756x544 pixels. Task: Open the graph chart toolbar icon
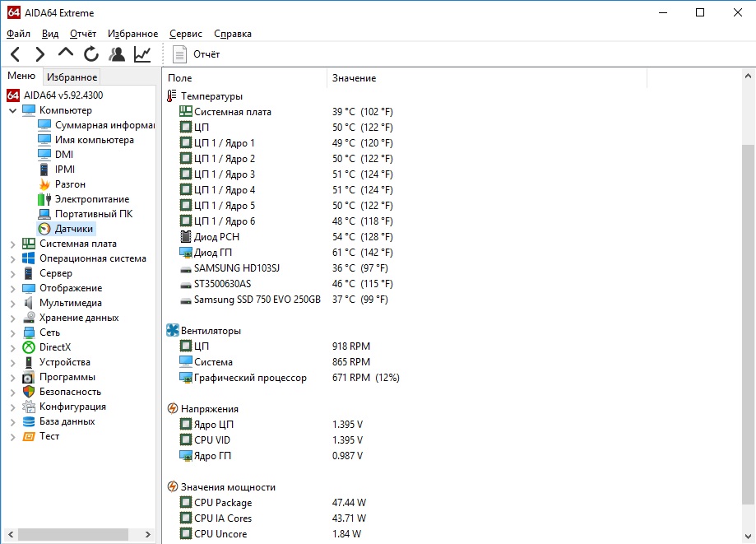142,54
